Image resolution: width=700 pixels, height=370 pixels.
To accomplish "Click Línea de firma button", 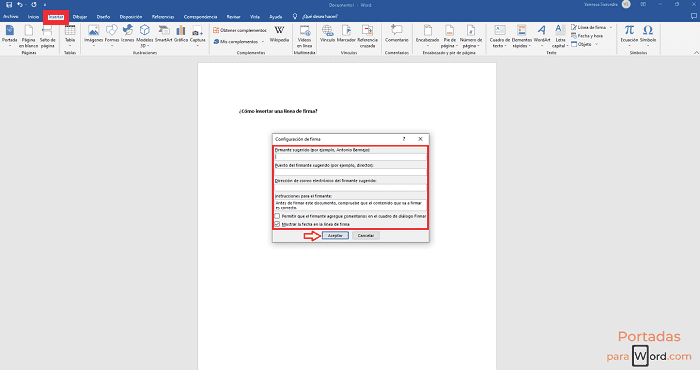I will 588,27.
